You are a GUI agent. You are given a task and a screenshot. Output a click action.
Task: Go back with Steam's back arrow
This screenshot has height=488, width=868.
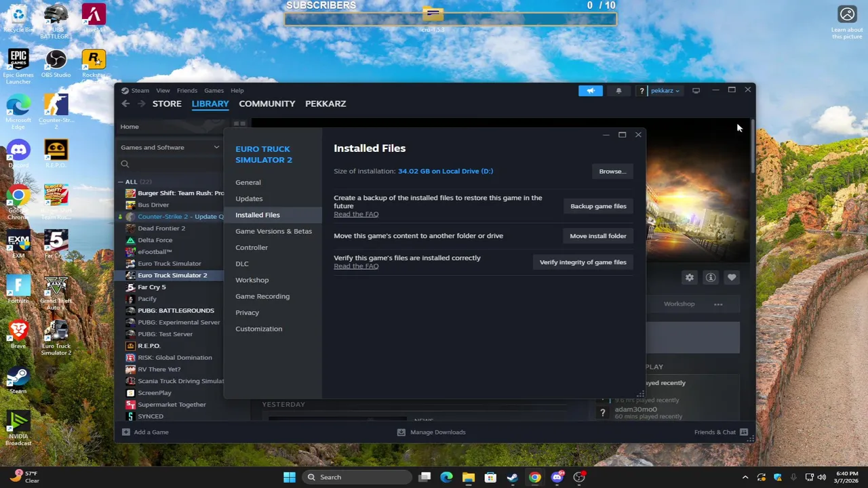(x=125, y=104)
